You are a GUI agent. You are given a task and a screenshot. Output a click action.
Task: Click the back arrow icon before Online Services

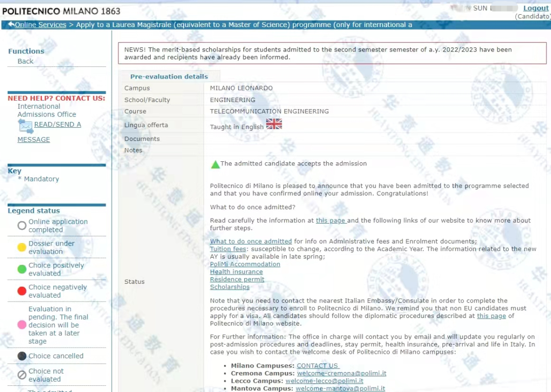pos(11,24)
